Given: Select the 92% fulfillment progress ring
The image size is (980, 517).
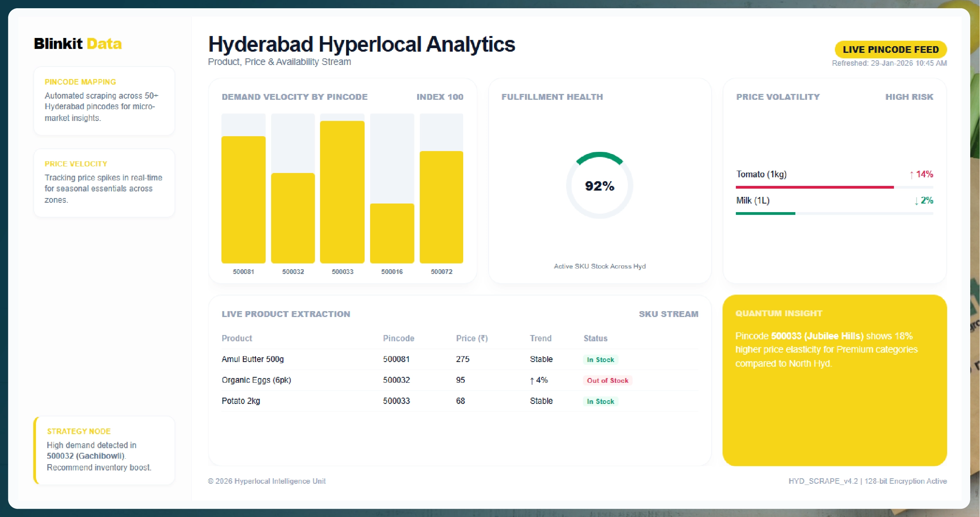Looking at the screenshot, I should (x=599, y=186).
